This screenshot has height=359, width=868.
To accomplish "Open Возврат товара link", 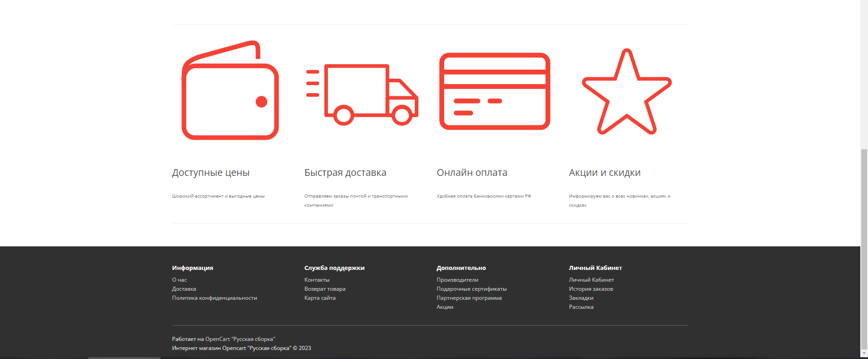I will [324, 289].
